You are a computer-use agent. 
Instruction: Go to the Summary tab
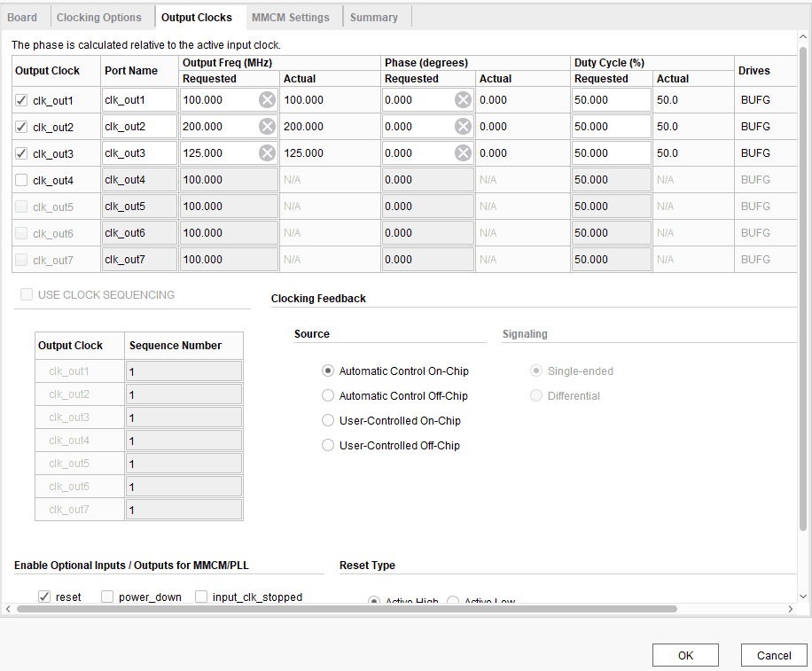[373, 17]
